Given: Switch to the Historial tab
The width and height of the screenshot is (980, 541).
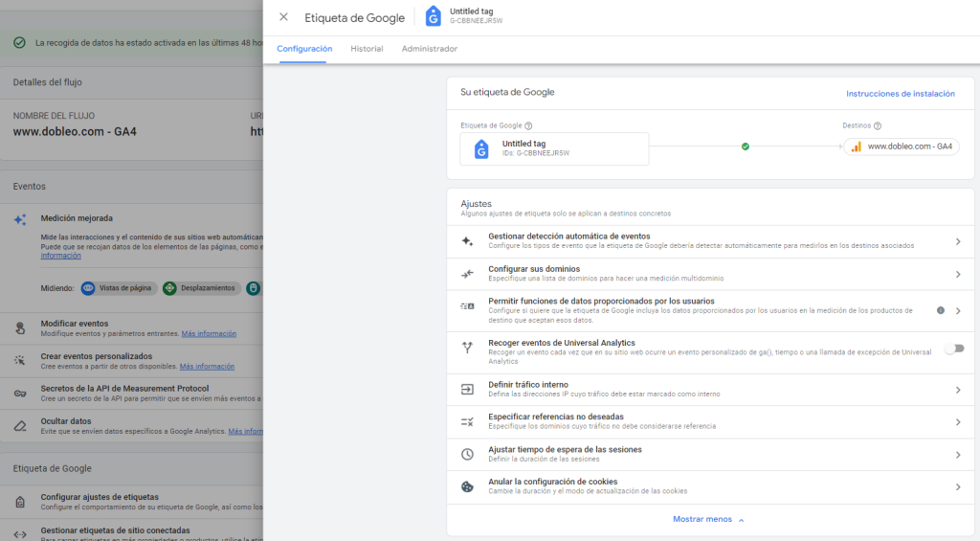Looking at the screenshot, I should [x=367, y=49].
